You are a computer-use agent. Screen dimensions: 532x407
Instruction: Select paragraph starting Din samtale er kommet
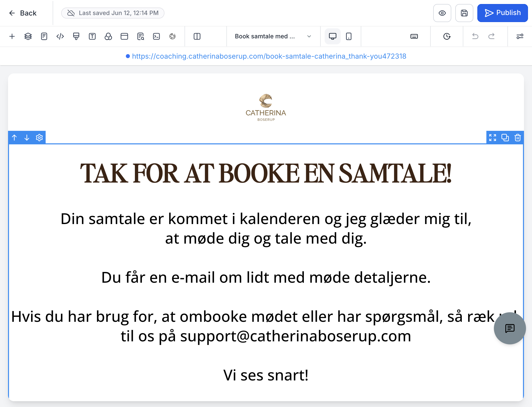point(266,228)
